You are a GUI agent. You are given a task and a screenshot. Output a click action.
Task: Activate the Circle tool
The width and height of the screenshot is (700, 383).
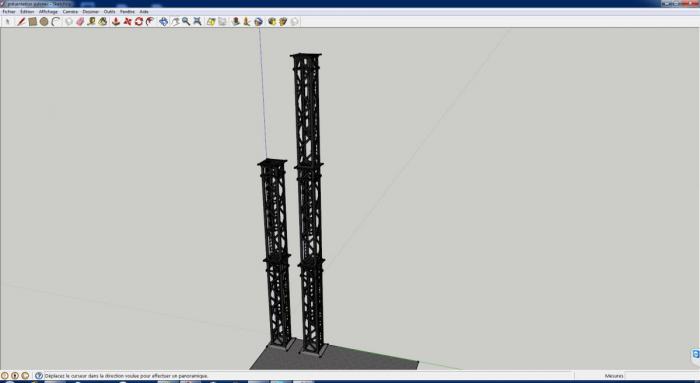44,21
